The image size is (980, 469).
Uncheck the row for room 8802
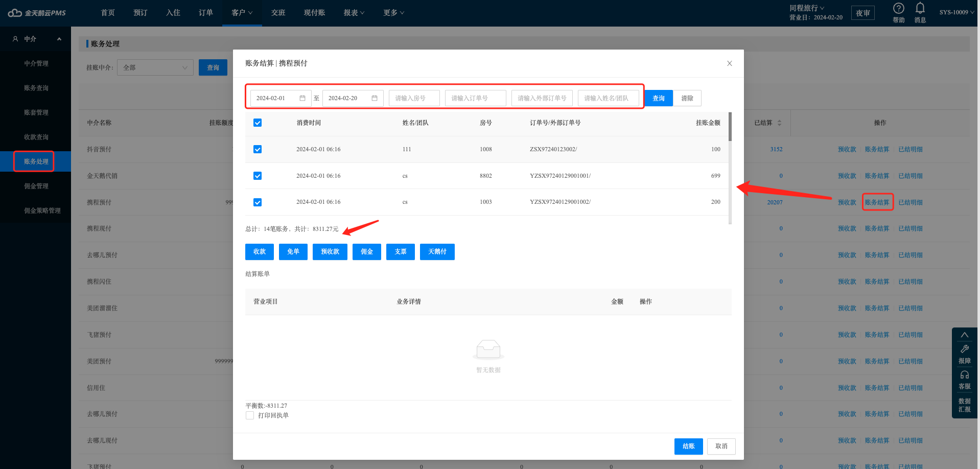[x=258, y=176]
